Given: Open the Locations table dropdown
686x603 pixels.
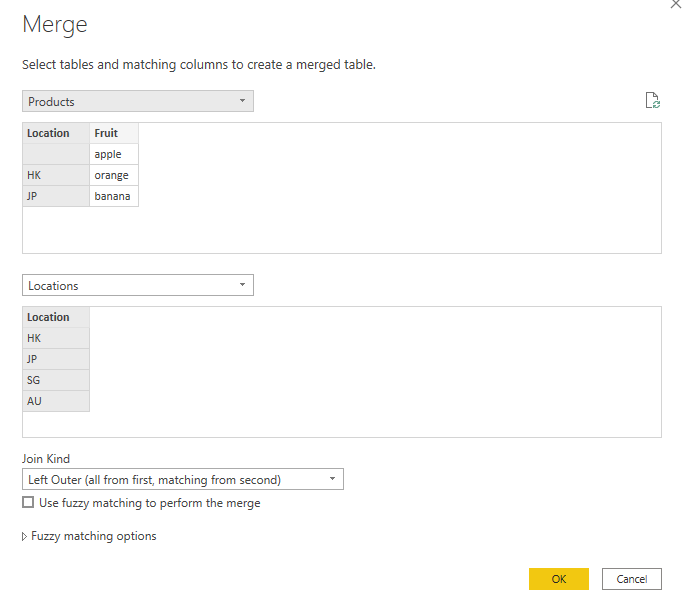Looking at the screenshot, I should (138, 285).
